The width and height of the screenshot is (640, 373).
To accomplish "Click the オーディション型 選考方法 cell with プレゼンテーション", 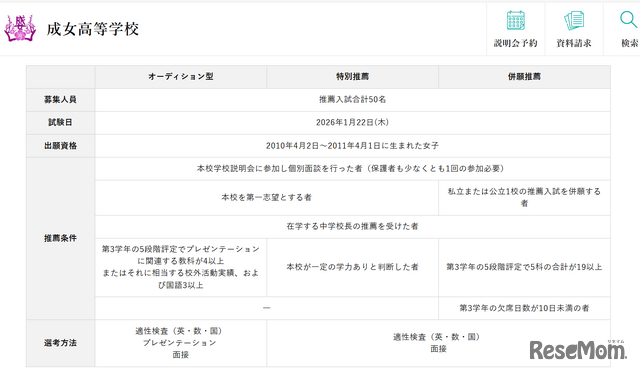I will coord(181,343).
